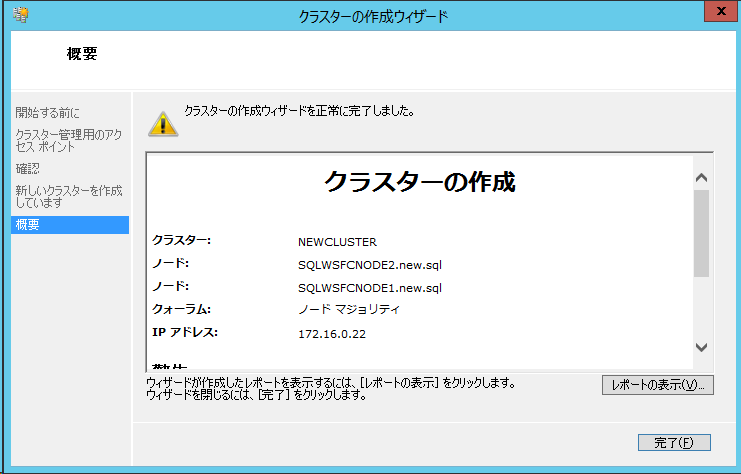Screen dimensions: 741x474
Task: Select the 開始する前に step in sidebar
Action: [48, 112]
